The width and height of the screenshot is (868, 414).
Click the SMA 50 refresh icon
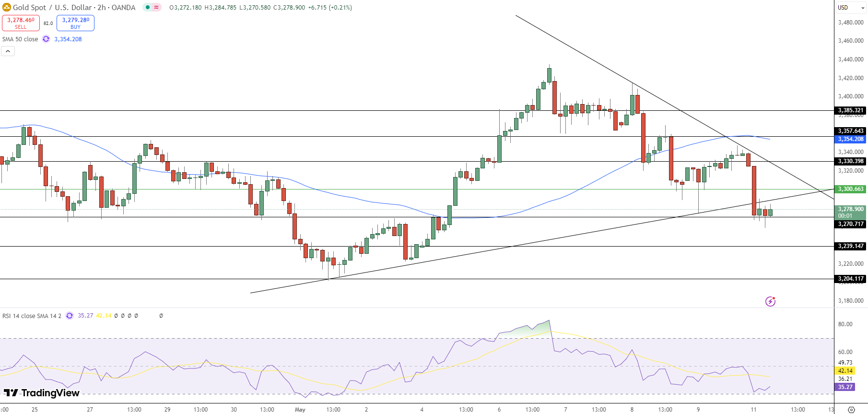point(46,39)
